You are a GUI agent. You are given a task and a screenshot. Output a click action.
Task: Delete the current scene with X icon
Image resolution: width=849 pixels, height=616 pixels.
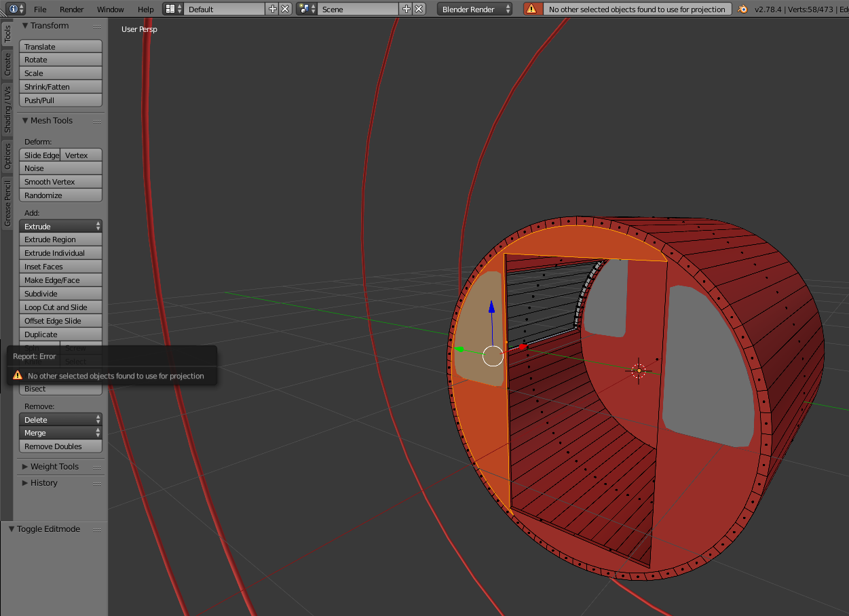(419, 9)
